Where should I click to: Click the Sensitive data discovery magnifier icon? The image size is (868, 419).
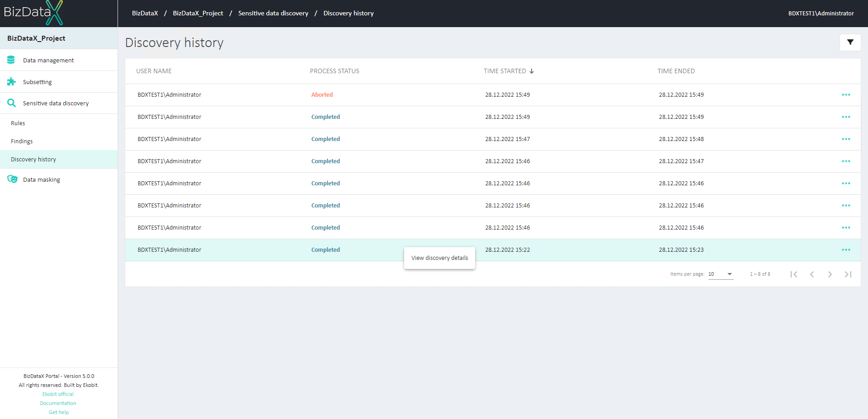click(11, 103)
